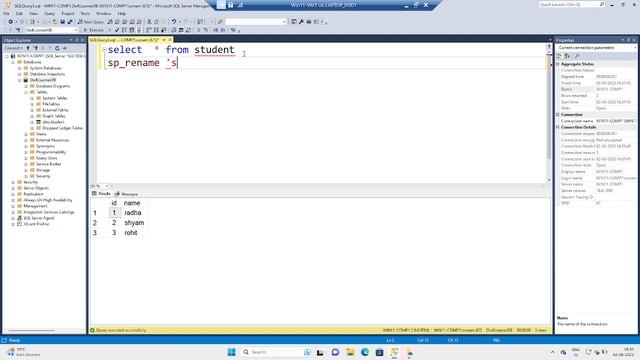This screenshot has width=640, height=360.
Task: Expand the System Databases node
Action: pos(20,68)
